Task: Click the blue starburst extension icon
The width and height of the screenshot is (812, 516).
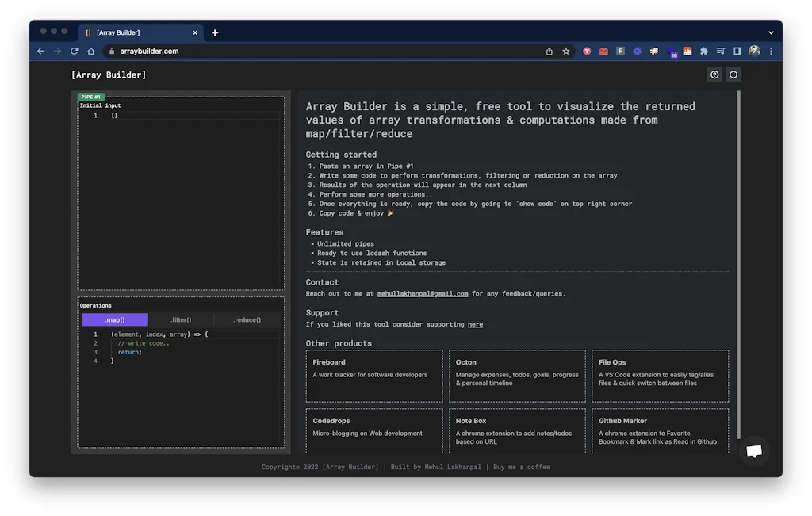Action: pyautogui.click(x=637, y=52)
